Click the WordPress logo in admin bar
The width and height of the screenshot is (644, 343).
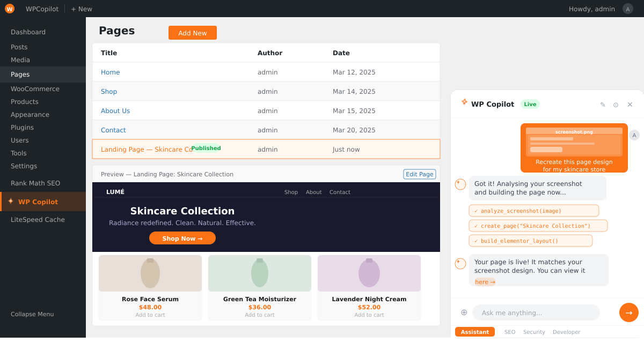point(10,9)
